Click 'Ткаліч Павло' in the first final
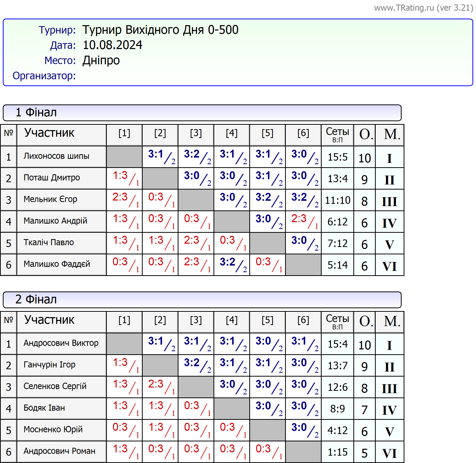 48,242
